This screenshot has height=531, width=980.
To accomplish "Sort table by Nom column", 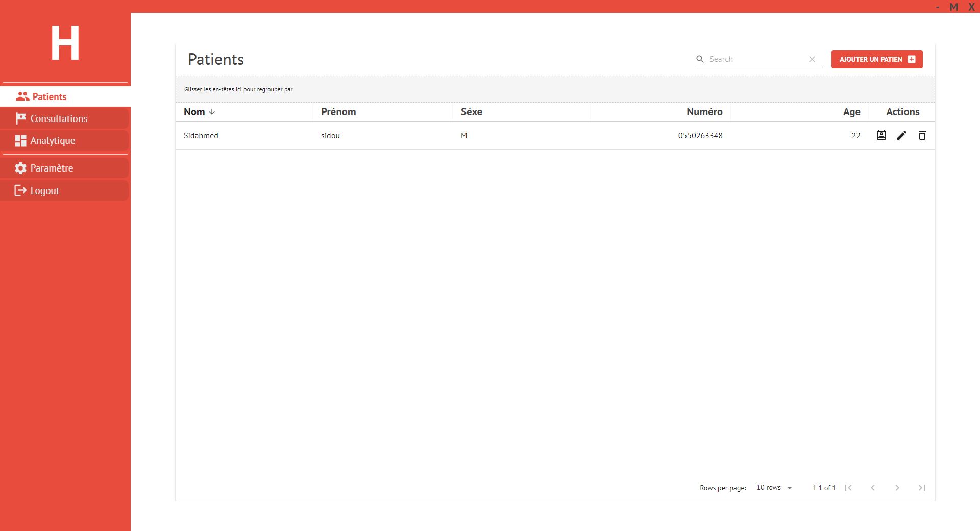I will [194, 112].
